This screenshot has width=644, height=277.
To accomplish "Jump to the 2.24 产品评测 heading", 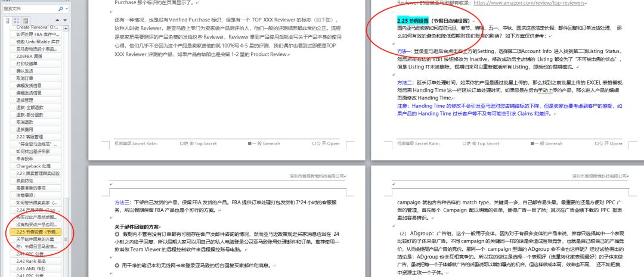I will pos(36,210).
